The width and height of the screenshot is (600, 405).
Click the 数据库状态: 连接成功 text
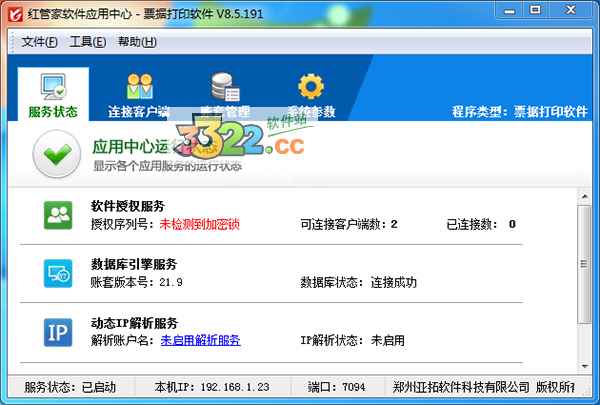click(x=359, y=283)
